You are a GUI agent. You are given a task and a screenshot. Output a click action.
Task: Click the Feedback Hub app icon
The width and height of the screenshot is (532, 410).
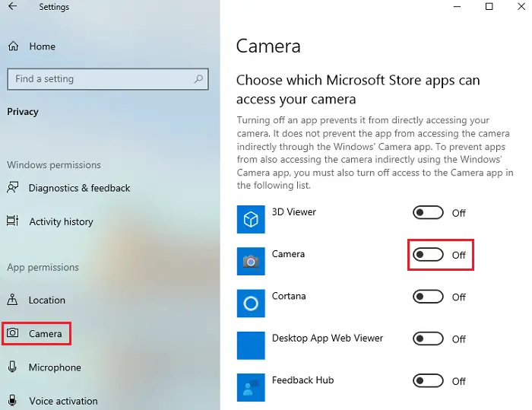click(x=251, y=388)
